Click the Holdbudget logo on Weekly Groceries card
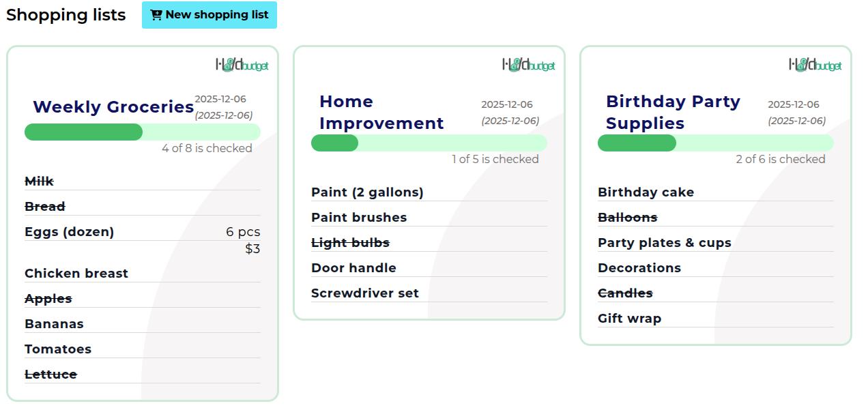 240,65
